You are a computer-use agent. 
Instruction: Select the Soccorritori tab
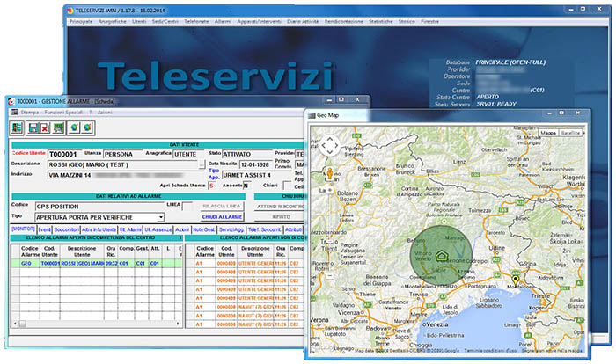pos(66,229)
